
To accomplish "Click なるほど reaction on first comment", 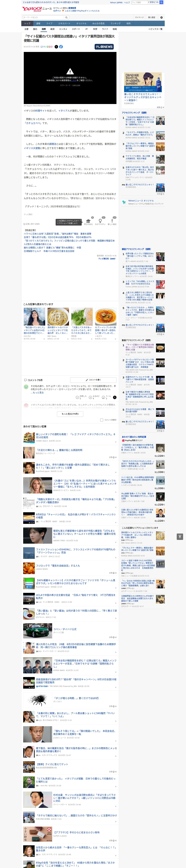I will tap(94, 397).
